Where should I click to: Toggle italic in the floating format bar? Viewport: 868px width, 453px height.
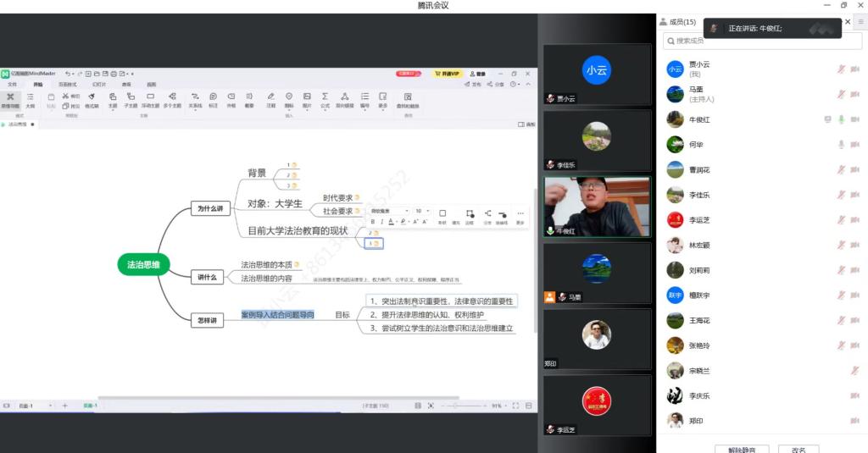tap(381, 222)
